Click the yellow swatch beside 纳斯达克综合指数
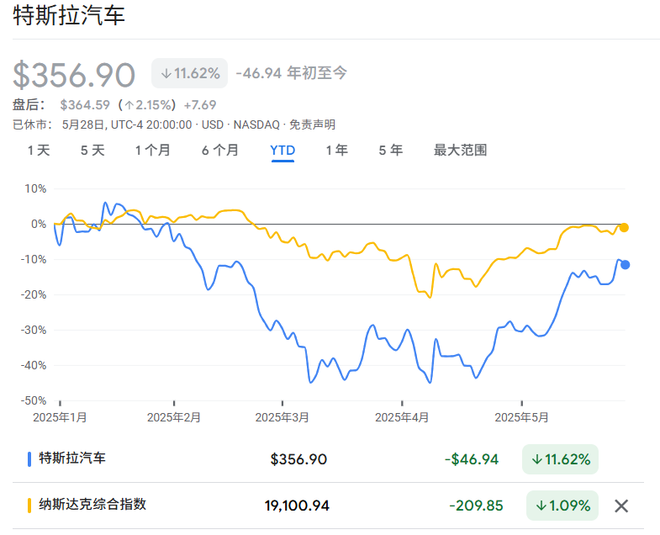This screenshot has height=535, width=660. click(29, 505)
